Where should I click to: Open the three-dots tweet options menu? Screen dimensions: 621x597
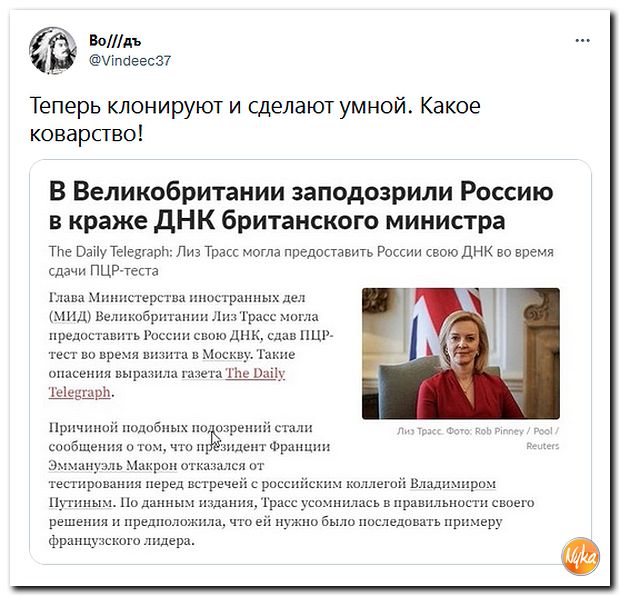[582, 40]
